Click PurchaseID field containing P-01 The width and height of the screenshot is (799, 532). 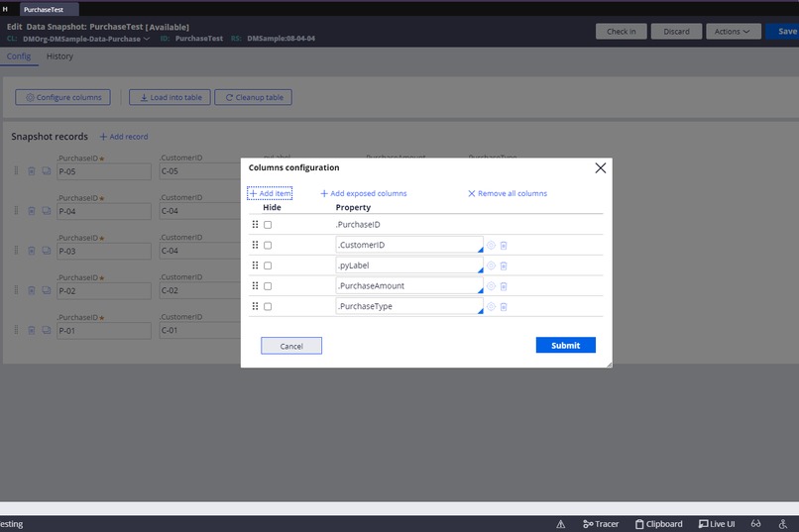(104, 331)
